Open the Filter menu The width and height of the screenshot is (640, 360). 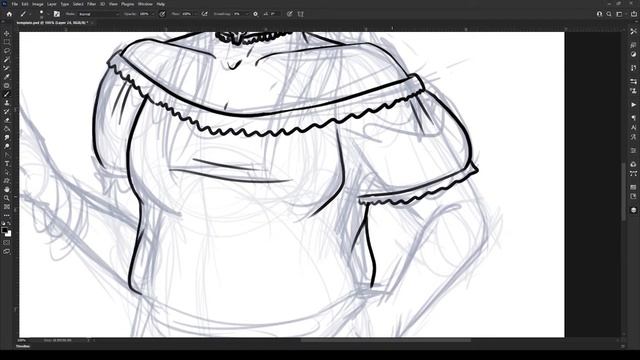tap(91, 4)
